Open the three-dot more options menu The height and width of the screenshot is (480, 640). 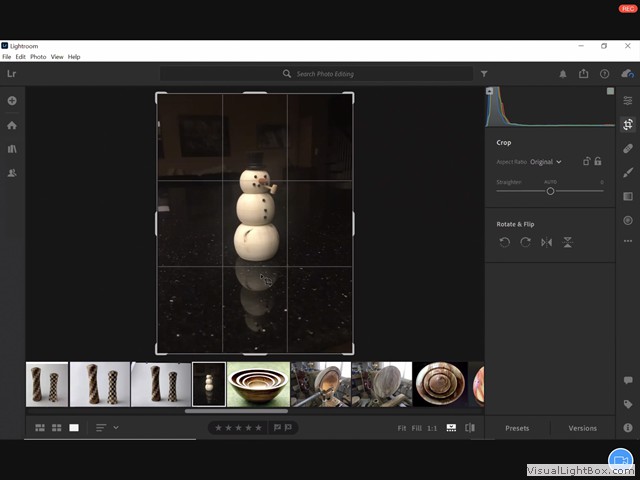point(628,241)
